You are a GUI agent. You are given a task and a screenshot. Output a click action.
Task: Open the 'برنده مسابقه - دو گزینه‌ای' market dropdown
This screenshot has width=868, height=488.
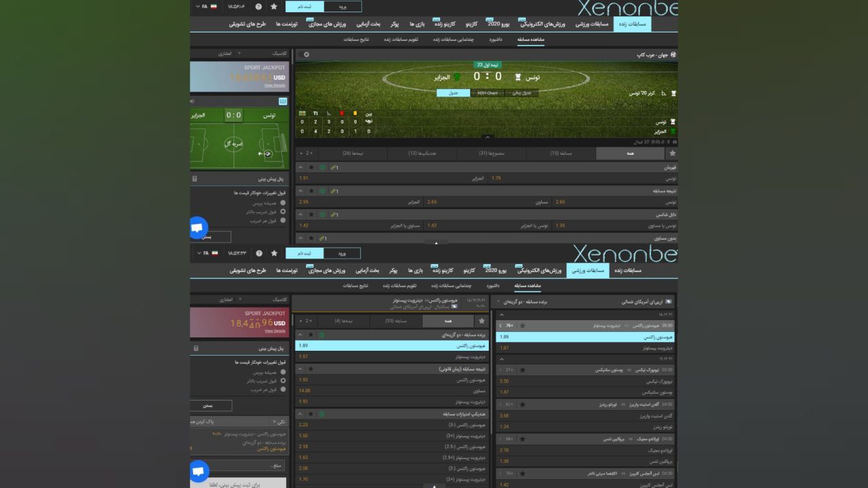[500, 301]
